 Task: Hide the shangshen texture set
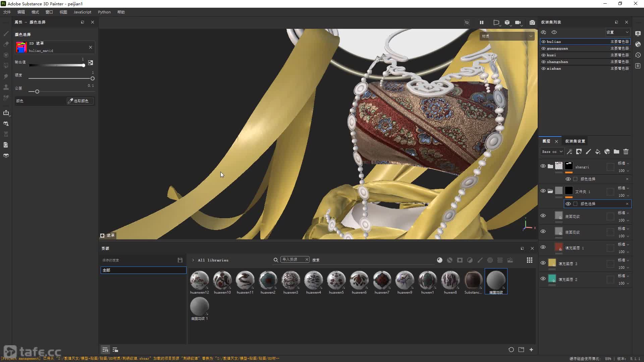pyautogui.click(x=543, y=62)
